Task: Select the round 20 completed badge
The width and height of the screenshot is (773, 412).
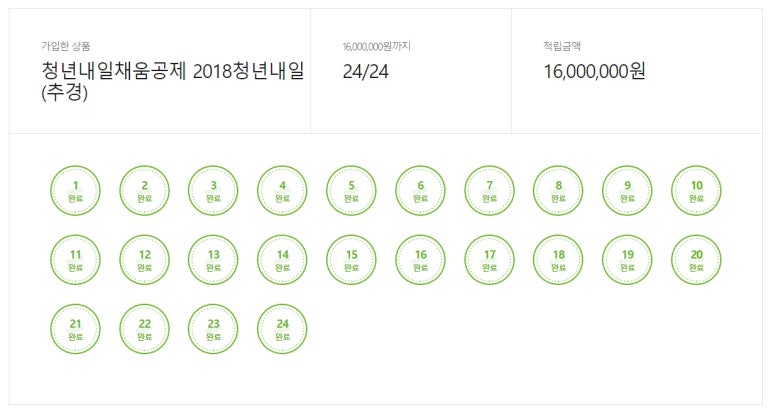Action: tap(697, 260)
